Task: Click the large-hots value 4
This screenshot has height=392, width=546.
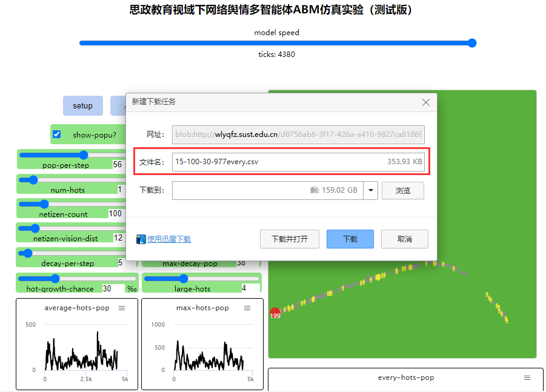Action: 244,288
